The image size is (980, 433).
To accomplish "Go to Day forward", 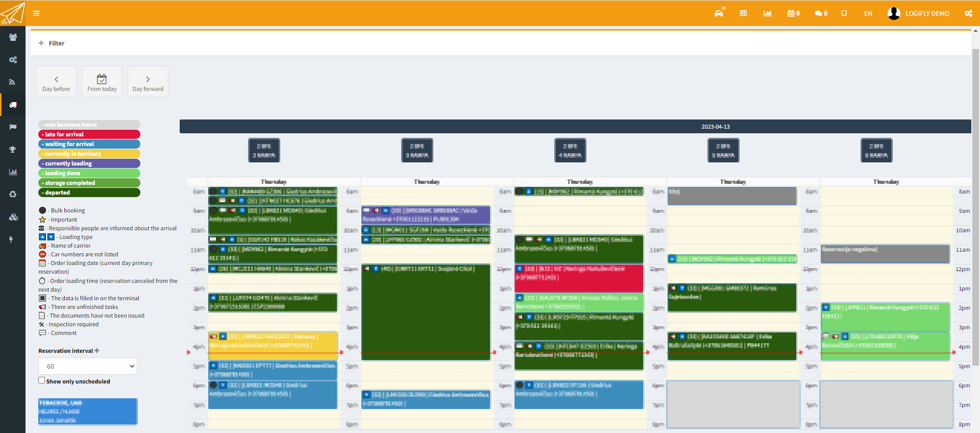I will coord(148,81).
